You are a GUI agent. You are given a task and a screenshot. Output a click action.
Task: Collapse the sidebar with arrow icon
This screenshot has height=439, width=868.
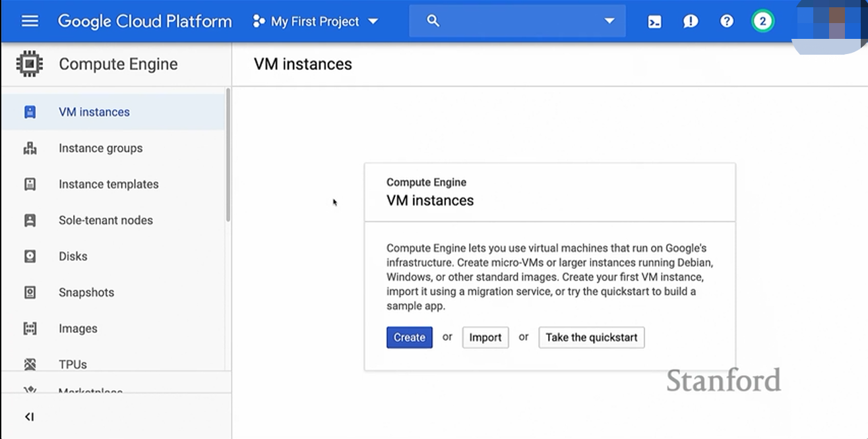click(x=29, y=417)
